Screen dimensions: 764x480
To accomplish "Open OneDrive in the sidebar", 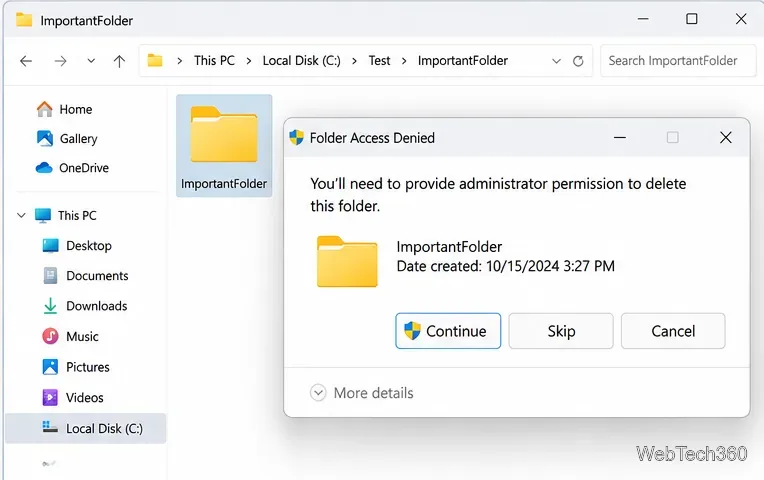I will (72, 168).
